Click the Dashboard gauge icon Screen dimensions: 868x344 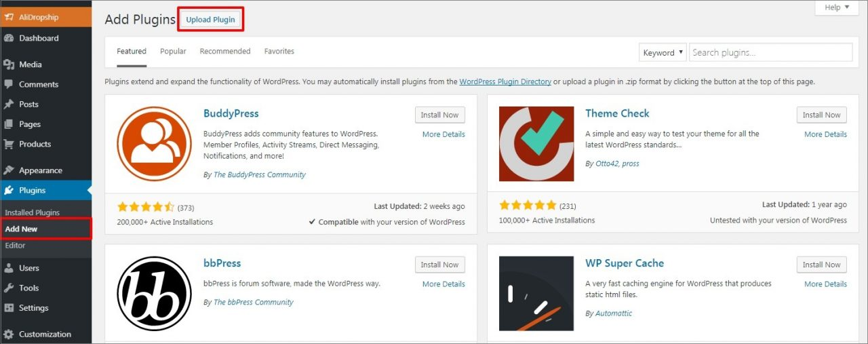point(9,38)
